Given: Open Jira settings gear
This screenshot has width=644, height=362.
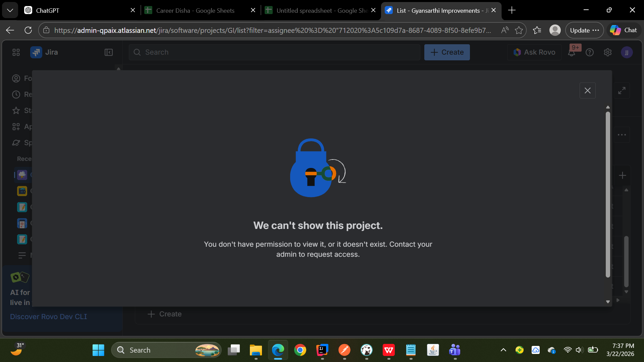Looking at the screenshot, I should point(608,52).
